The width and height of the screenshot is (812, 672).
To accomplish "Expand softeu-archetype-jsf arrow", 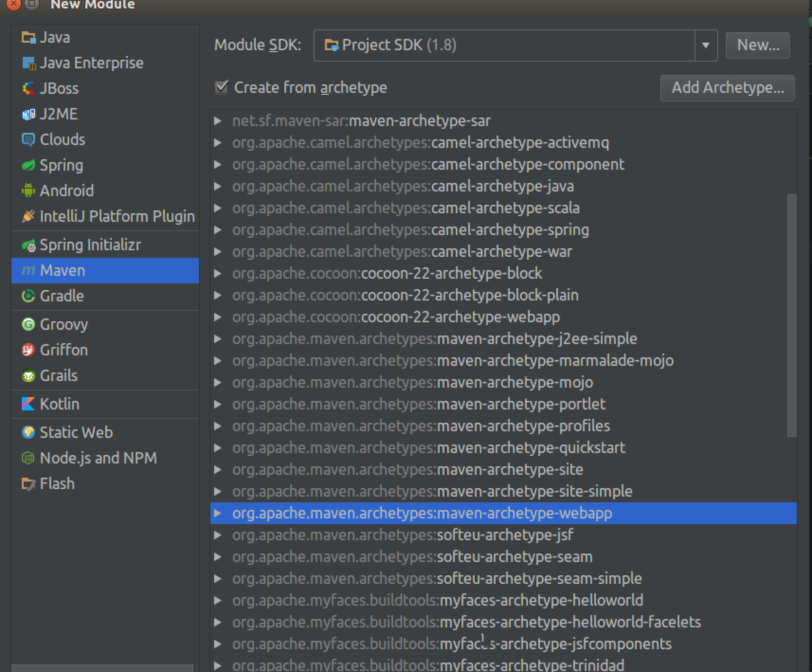I will pos(218,535).
